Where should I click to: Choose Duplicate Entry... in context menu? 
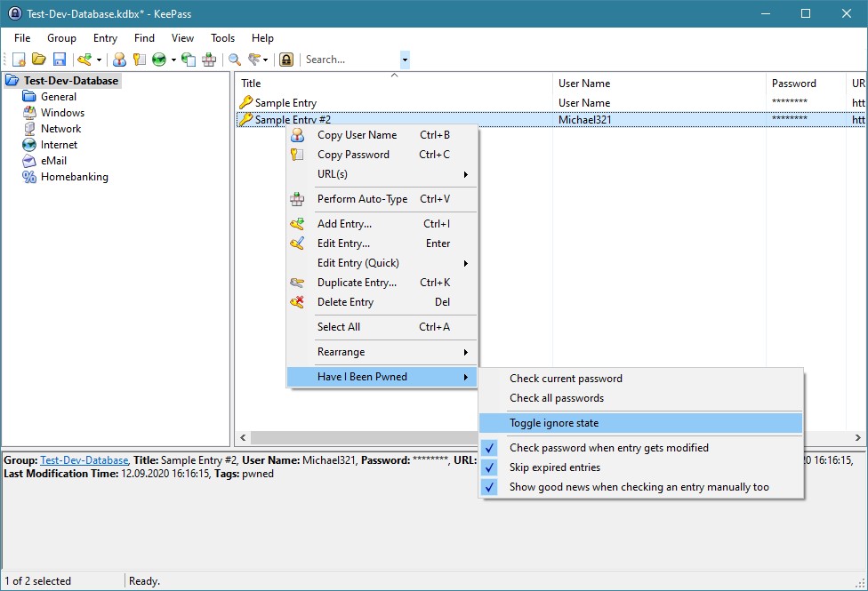tap(382, 283)
